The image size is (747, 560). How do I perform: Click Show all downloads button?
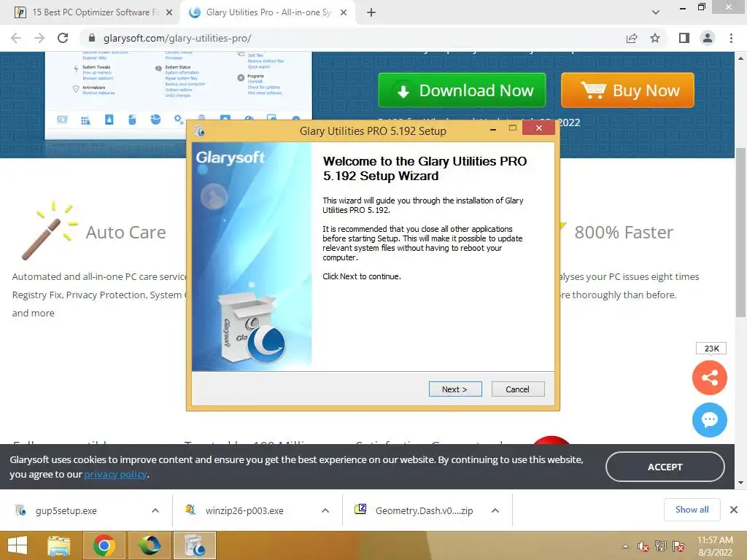pyautogui.click(x=692, y=510)
